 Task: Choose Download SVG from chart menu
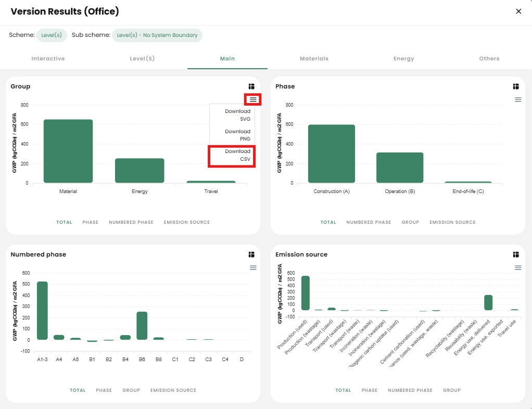pyautogui.click(x=237, y=115)
